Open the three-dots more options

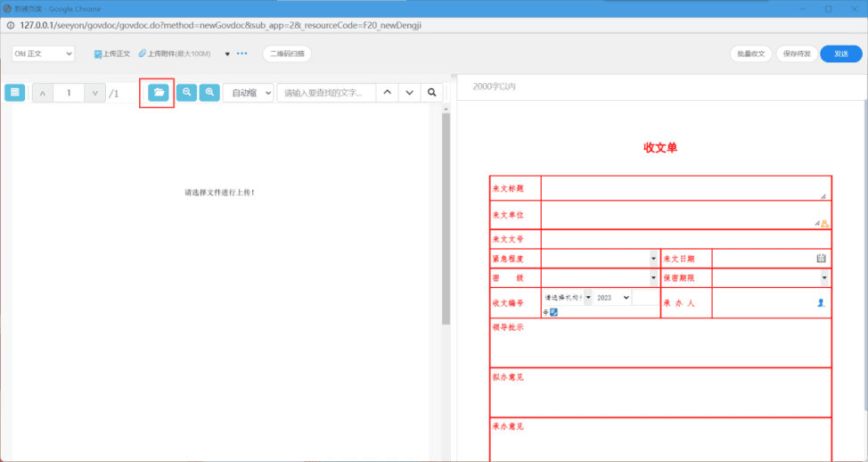click(x=242, y=54)
